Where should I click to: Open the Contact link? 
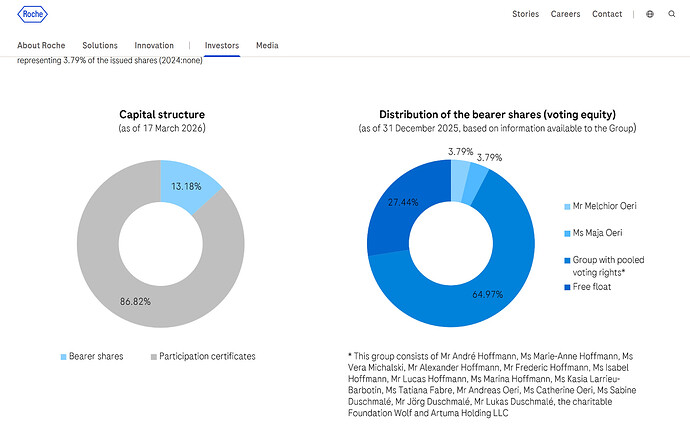click(x=607, y=14)
